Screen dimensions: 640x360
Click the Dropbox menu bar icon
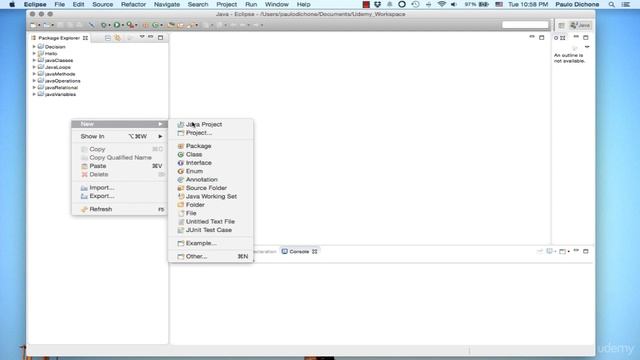(378, 4)
